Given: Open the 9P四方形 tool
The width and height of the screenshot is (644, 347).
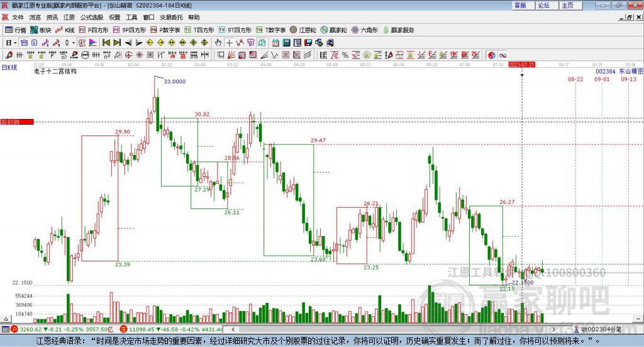Looking at the screenshot, I should (130, 30).
